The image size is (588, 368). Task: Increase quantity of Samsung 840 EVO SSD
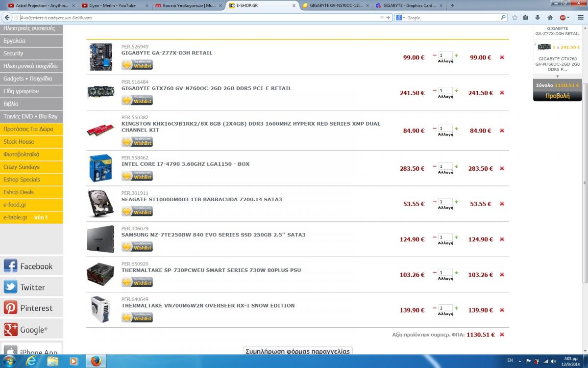point(456,237)
